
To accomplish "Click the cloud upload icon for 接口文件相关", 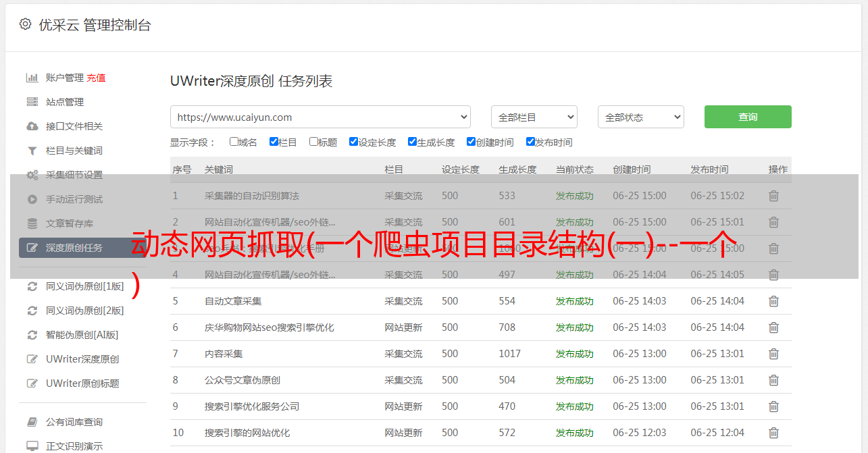I will point(32,126).
